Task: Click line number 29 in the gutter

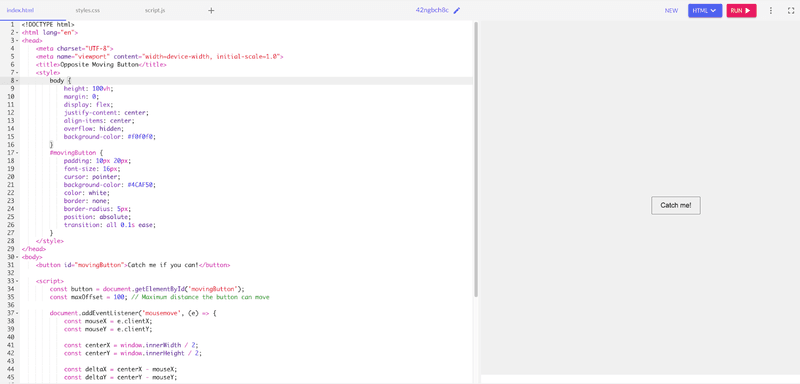Action: point(11,249)
